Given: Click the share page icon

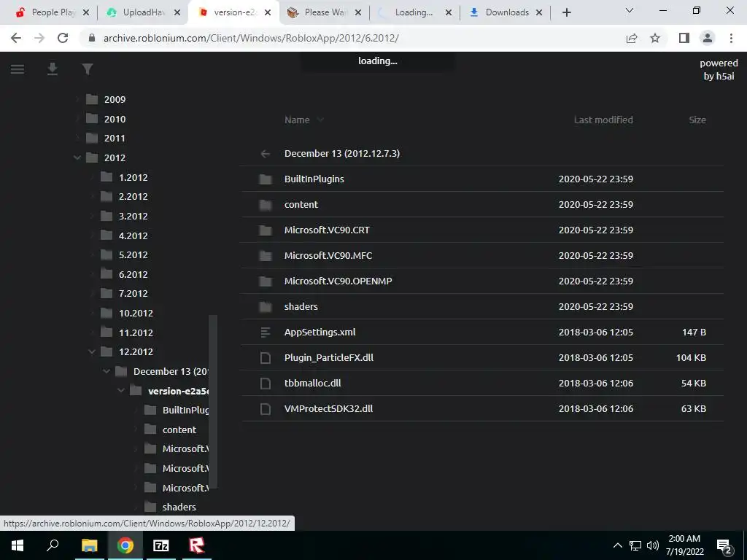Looking at the screenshot, I should (x=632, y=38).
